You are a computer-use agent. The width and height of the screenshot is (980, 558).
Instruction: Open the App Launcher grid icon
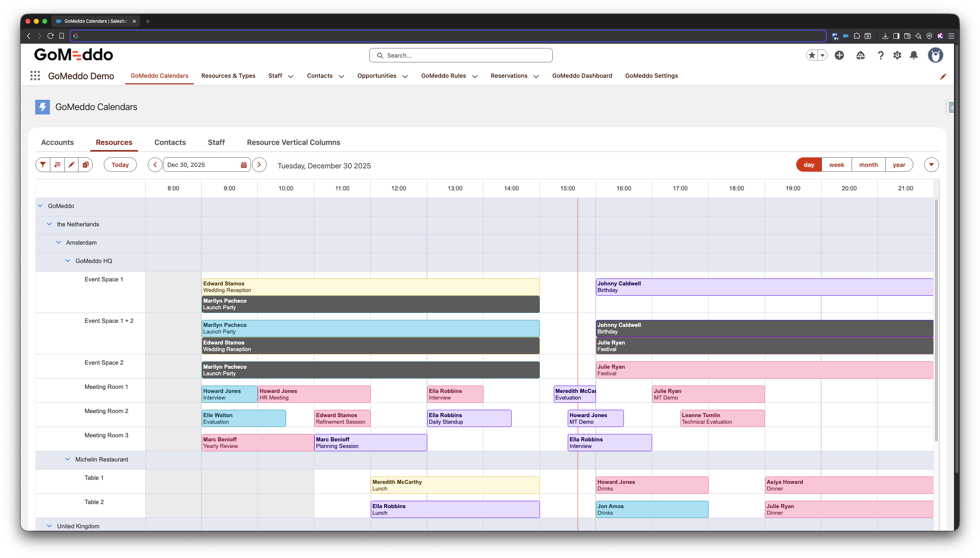click(35, 76)
